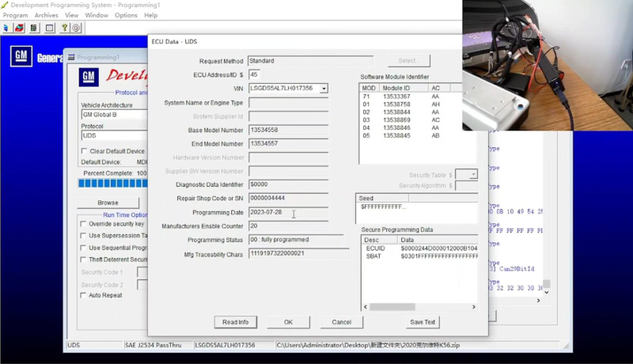Open the Vehicle Architecture GM Global B combo
The image size is (633, 364).
(x=114, y=115)
